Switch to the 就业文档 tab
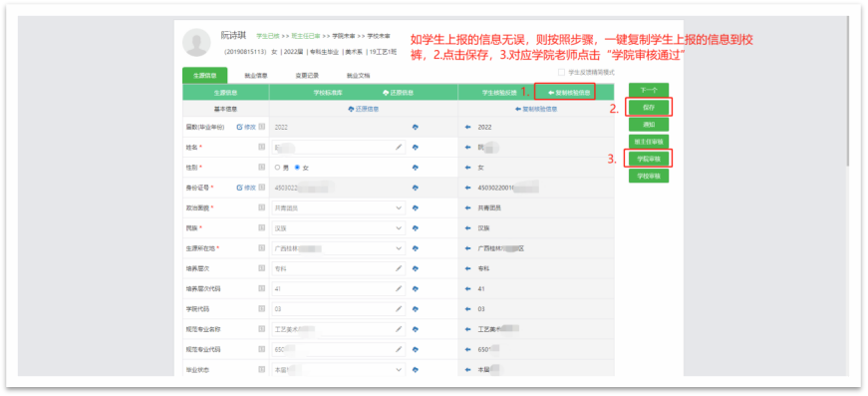This screenshot has width=868, height=396. click(358, 76)
